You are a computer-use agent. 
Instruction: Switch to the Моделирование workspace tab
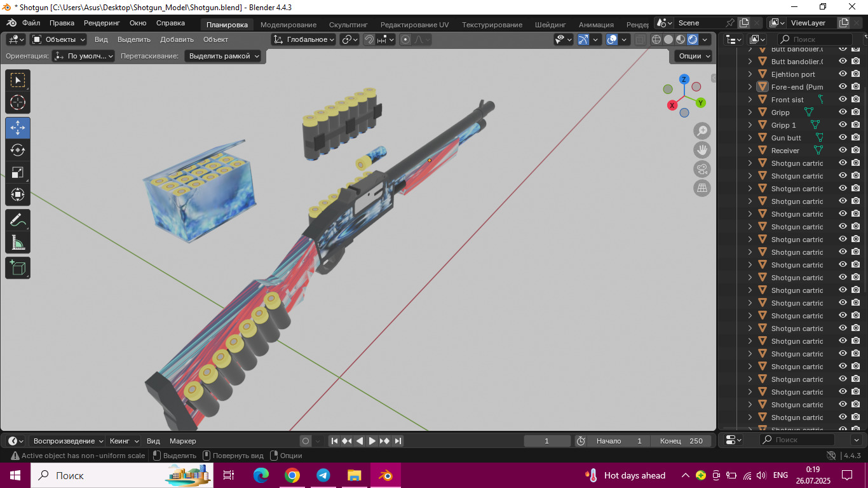(x=288, y=25)
